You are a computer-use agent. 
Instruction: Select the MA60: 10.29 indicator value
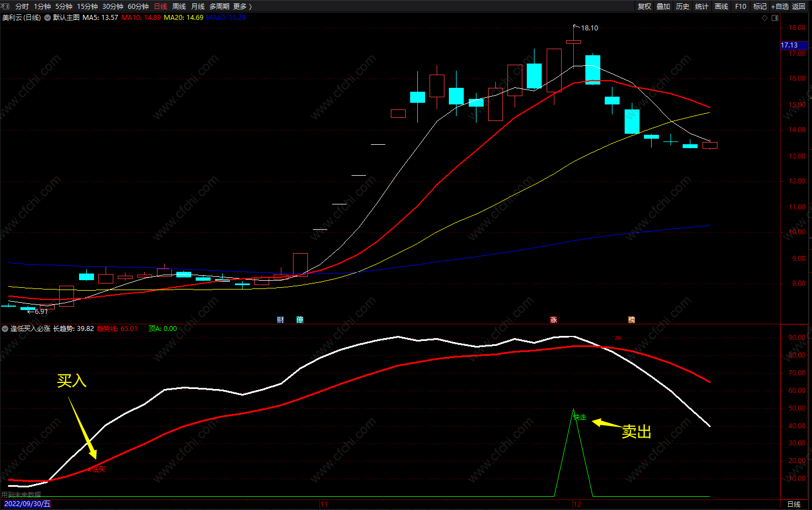click(226, 18)
